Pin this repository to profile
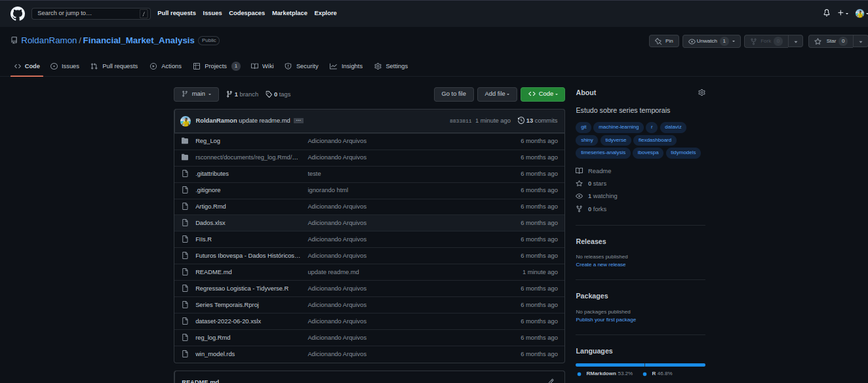The image size is (868, 383). 664,41
